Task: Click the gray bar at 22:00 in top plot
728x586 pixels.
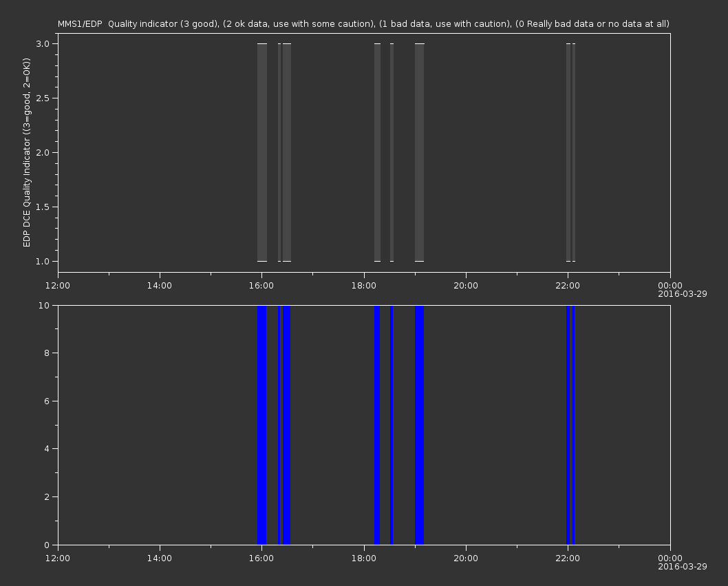Action: (568, 152)
